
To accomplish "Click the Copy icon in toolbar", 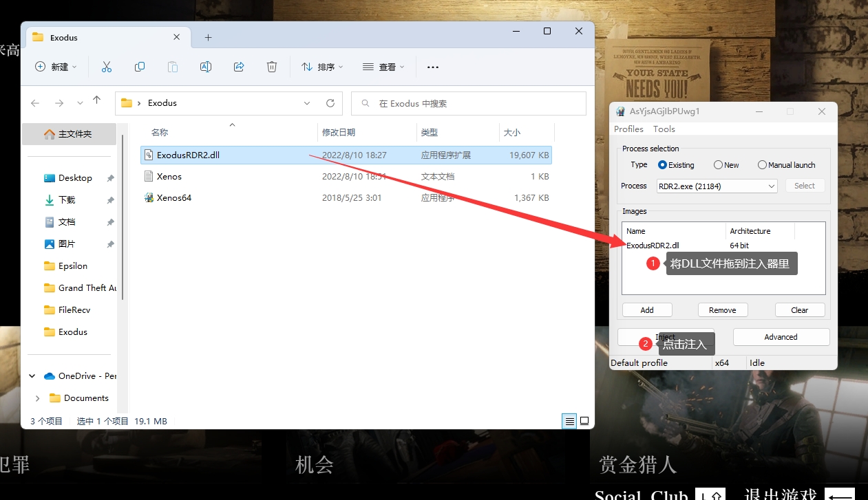I will pyautogui.click(x=140, y=67).
